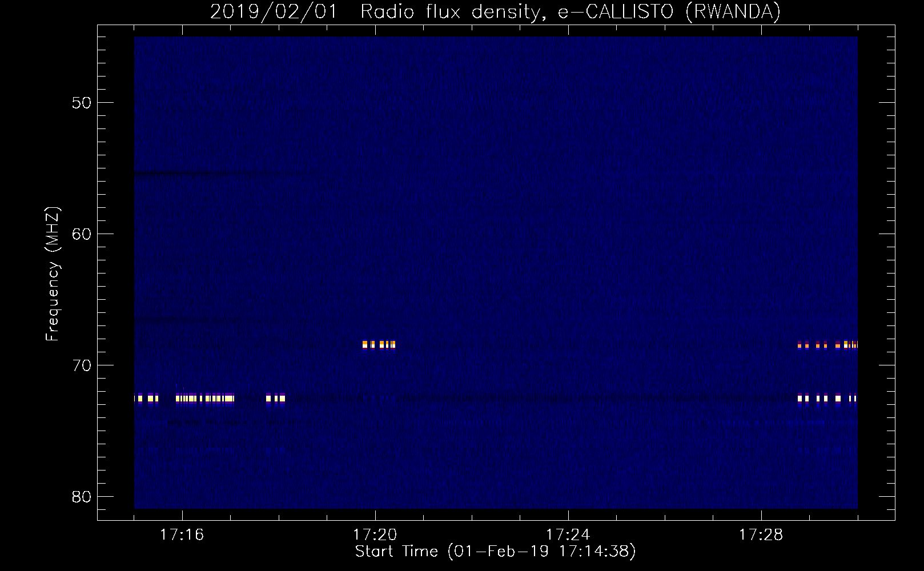Click the 17:24 time tick label
This screenshot has width=924, height=571.
pyautogui.click(x=568, y=535)
